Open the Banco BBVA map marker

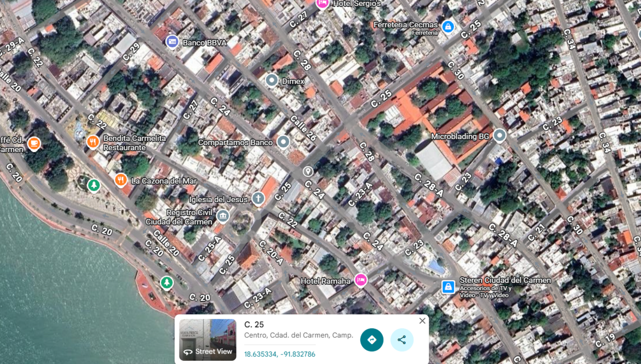point(172,42)
